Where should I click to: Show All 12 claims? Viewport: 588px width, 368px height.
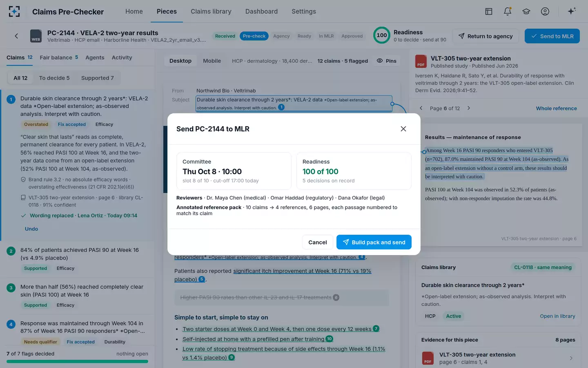[x=20, y=78]
